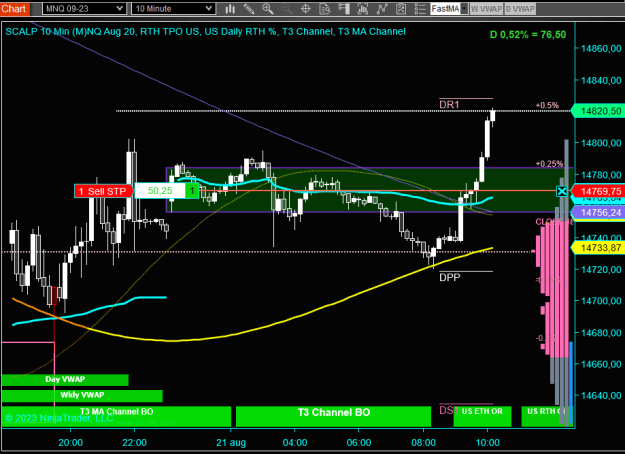This screenshot has width=625, height=454.
Task: Click the T3 Channel BO bar
Action: point(334,416)
